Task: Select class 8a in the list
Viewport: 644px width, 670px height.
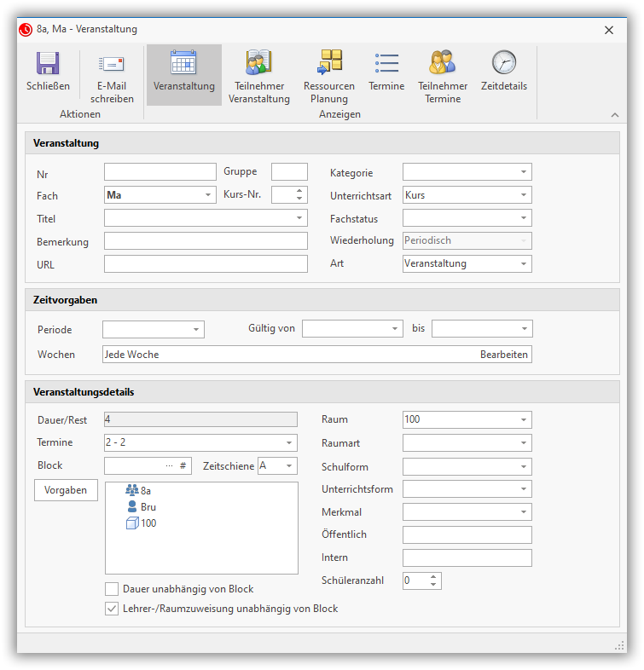Action: pos(145,491)
